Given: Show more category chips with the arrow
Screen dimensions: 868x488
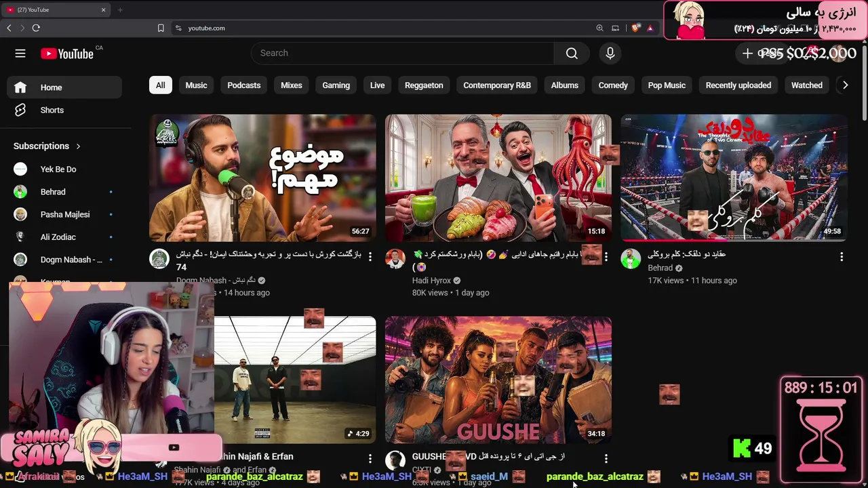Looking at the screenshot, I should 845,85.
